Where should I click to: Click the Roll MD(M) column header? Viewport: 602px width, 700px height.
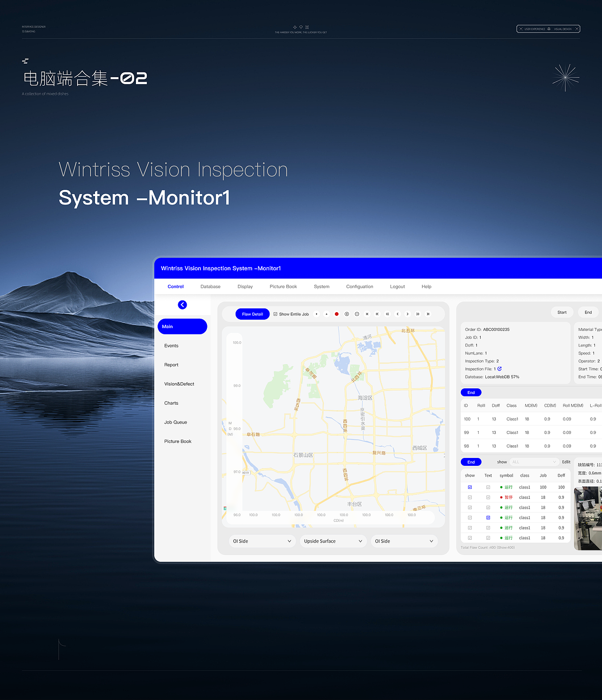pos(573,406)
